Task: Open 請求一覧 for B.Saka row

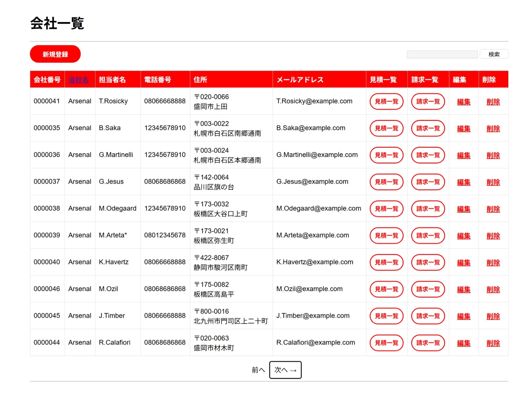Action: click(x=428, y=128)
